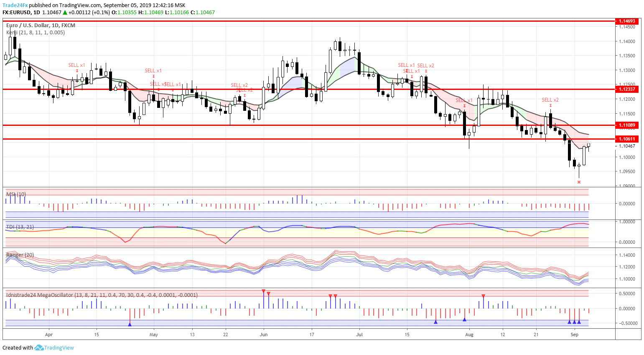Click the Sep date label on time axis
The height and width of the screenshot is (355, 644).
tap(575, 335)
